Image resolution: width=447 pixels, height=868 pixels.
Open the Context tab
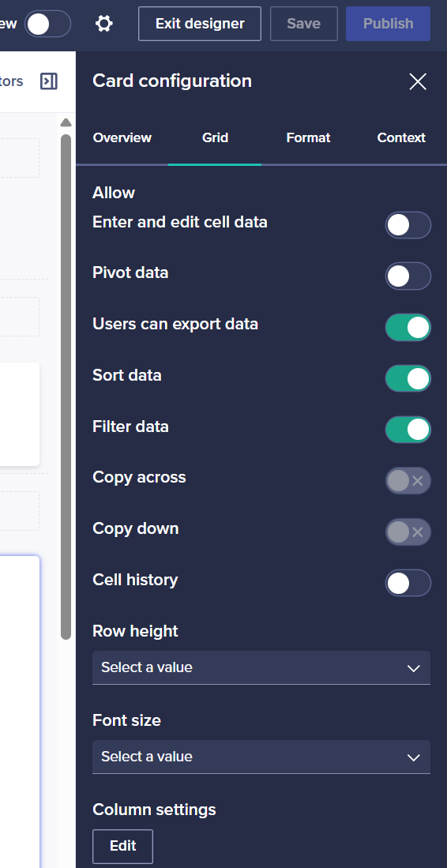pyautogui.click(x=401, y=138)
